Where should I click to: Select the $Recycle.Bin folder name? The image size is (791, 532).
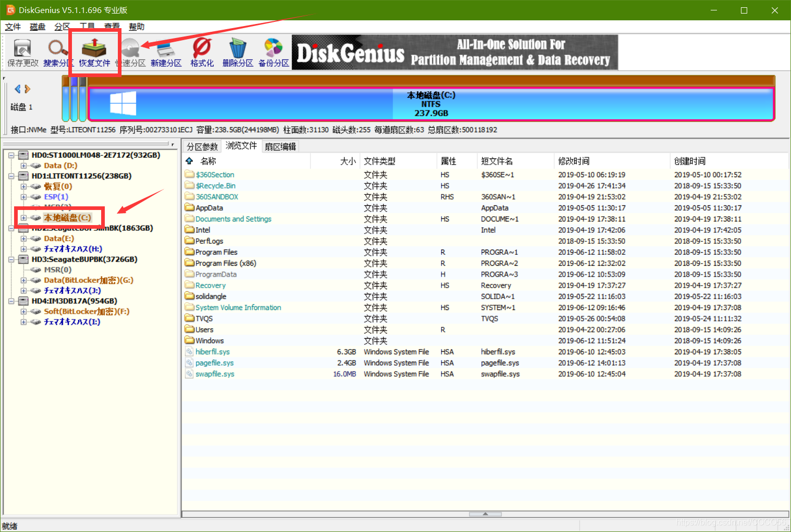[x=215, y=185]
